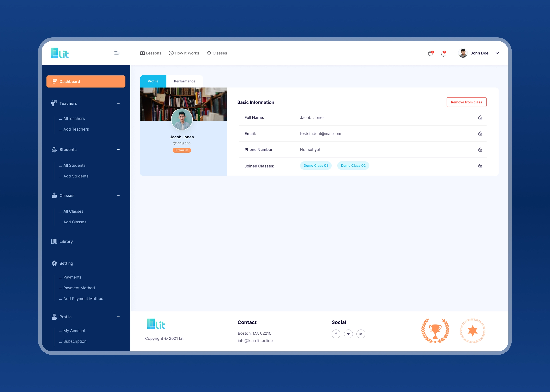
Task: Open the Lessons nav link
Action: click(x=151, y=53)
